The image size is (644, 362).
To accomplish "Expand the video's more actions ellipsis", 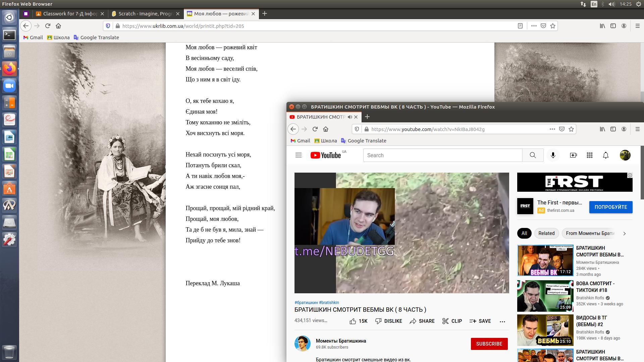I will click(x=502, y=321).
